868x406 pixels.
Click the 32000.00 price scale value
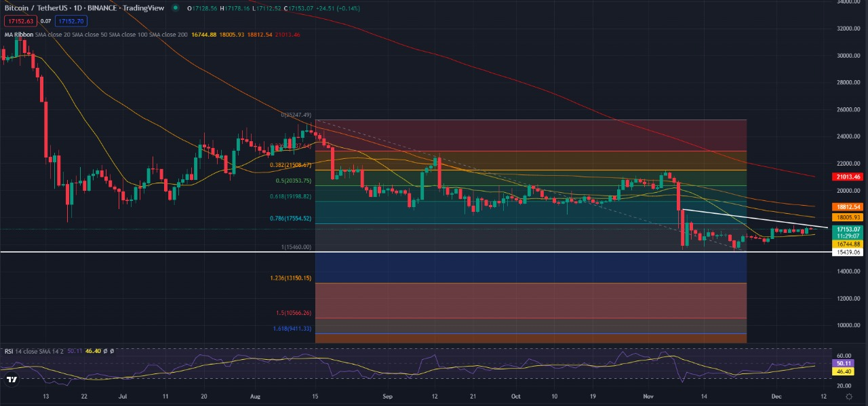(x=847, y=29)
